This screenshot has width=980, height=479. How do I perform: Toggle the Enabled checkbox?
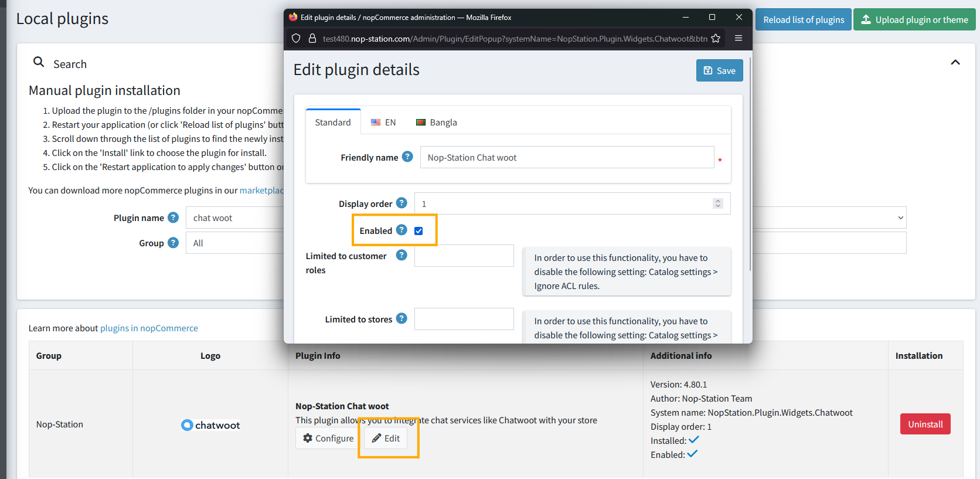(418, 231)
